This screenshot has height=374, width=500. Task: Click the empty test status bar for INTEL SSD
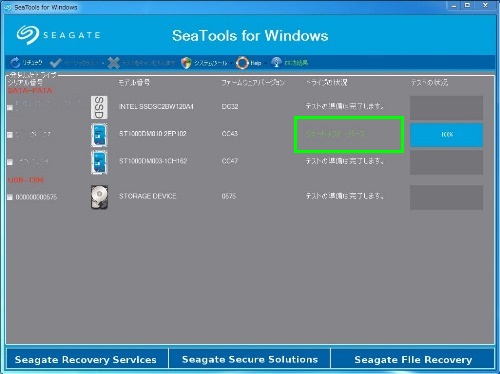[x=446, y=108]
